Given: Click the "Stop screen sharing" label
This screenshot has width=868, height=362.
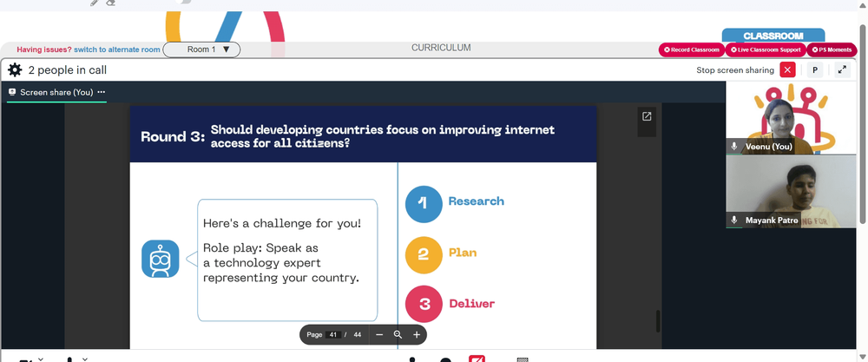Looking at the screenshot, I should pyautogui.click(x=735, y=70).
